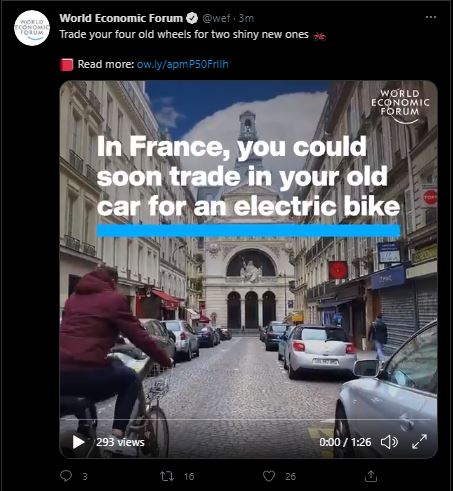This screenshot has width=453, height=491.
Task: Retweet using the arrows icon
Action: point(167,476)
